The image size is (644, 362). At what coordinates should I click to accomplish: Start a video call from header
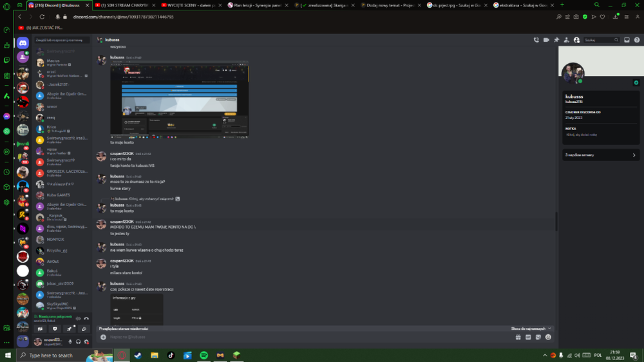tap(546, 40)
